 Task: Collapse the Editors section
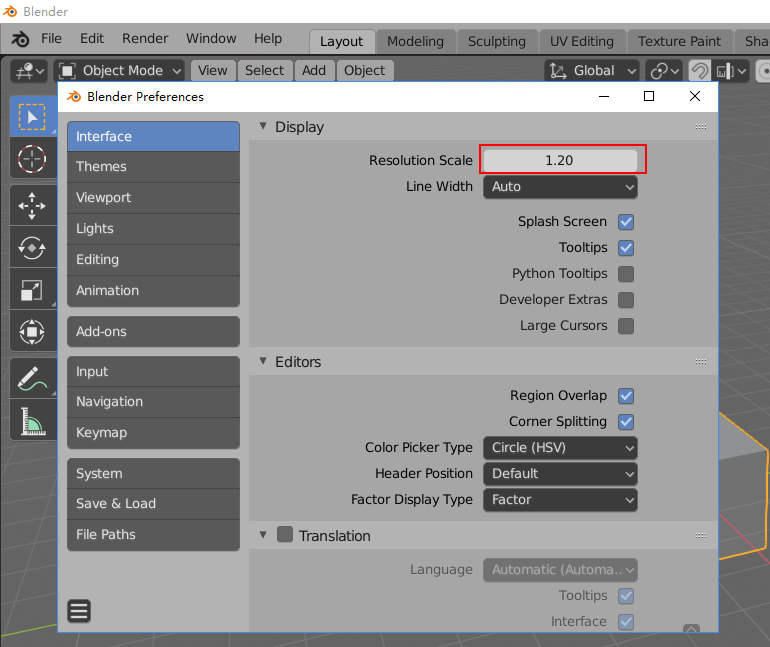point(263,361)
